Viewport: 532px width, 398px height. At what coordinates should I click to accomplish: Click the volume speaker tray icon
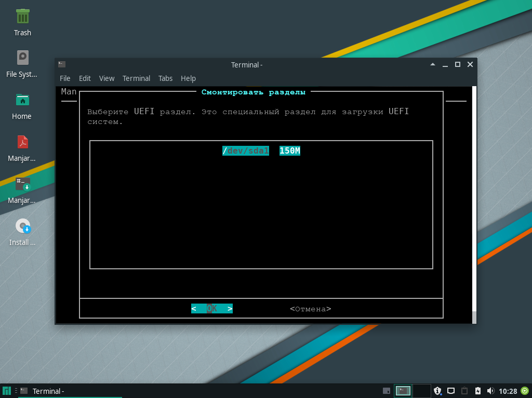pos(490,391)
